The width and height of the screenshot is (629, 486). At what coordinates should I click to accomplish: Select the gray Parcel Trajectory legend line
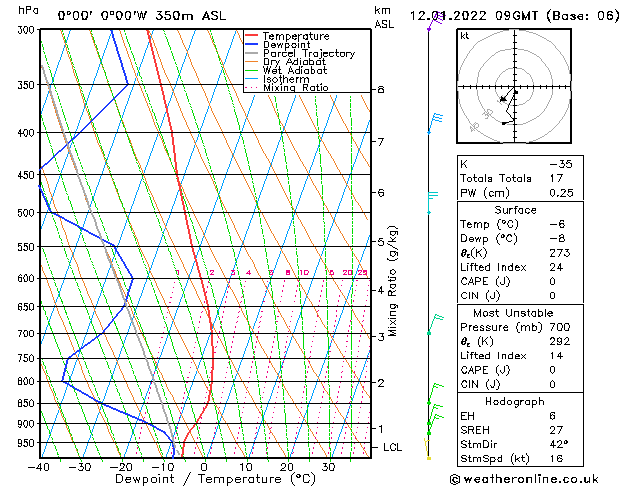point(251,53)
